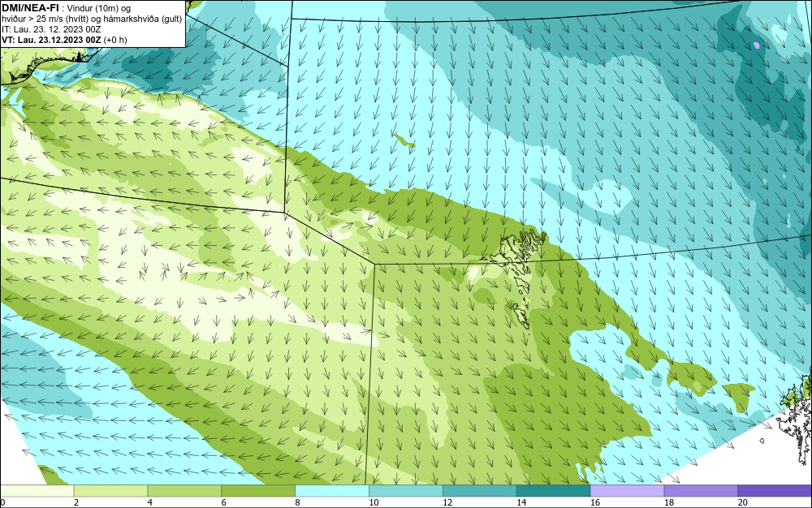Click legend scale label "6"

[x=224, y=502]
